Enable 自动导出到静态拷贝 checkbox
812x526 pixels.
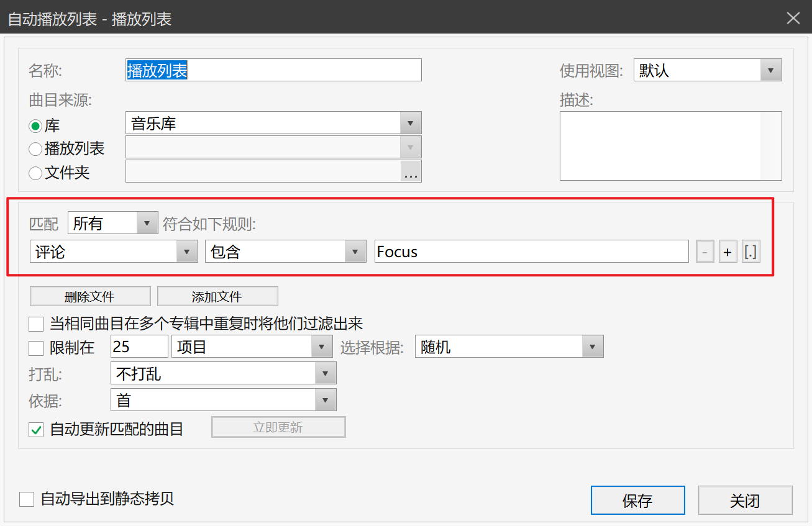(x=27, y=499)
